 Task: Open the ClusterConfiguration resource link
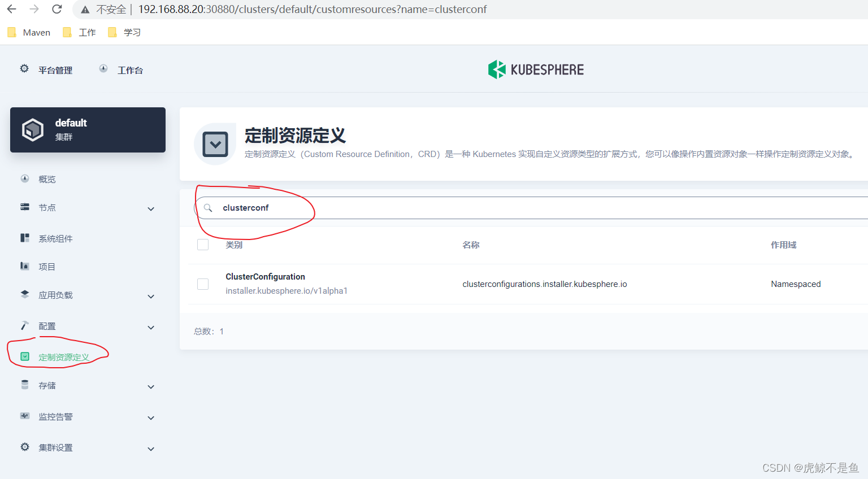(x=265, y=276)
